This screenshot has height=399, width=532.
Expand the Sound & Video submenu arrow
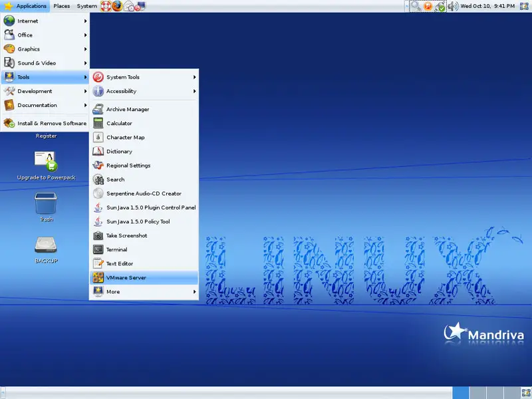tap(85, 63)
